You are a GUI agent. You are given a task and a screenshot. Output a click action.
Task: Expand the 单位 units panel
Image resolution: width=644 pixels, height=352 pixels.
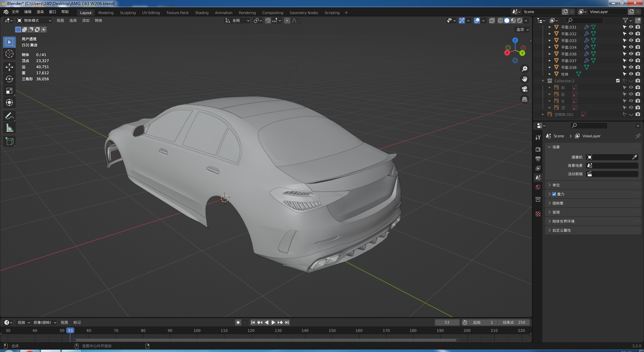point(556,185)
